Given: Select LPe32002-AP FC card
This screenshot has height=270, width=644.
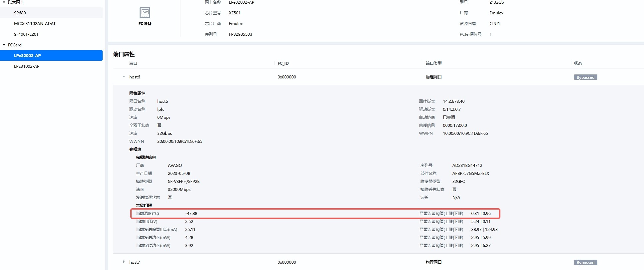Looking at the screenshot, I should click(x=27, y=56).
